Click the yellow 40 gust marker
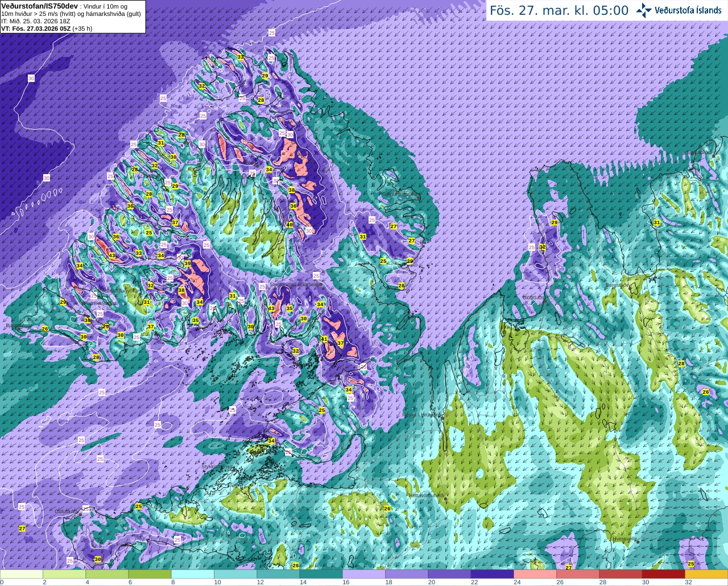 pyautogui.click(x=289, y=225)
